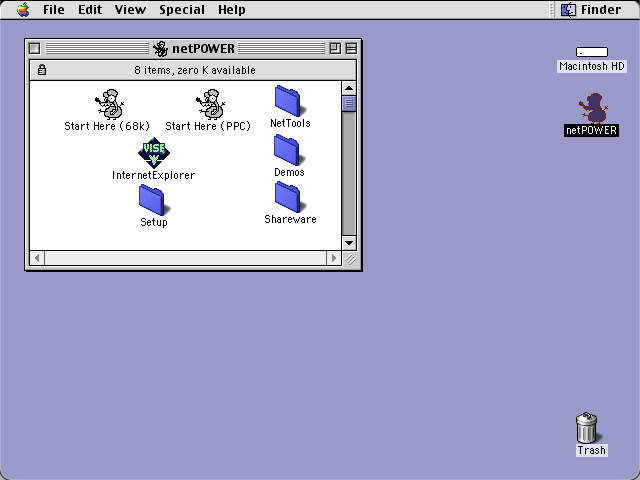Viewport: 640px width, 480px height.
Task: Click the 'InternetExplorer' file name label
Action: (x=153, y=176)
